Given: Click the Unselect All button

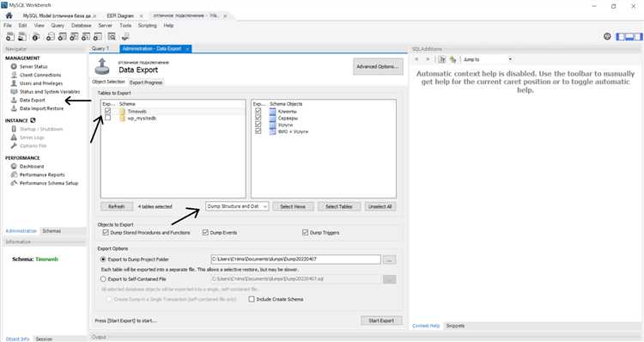Looking at the screenshot, I should click(380, 206).
